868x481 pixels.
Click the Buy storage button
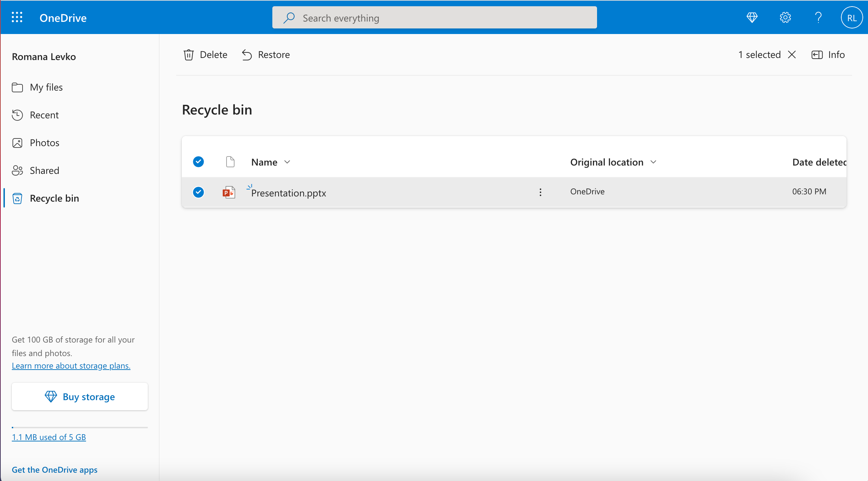coord(80,396)
